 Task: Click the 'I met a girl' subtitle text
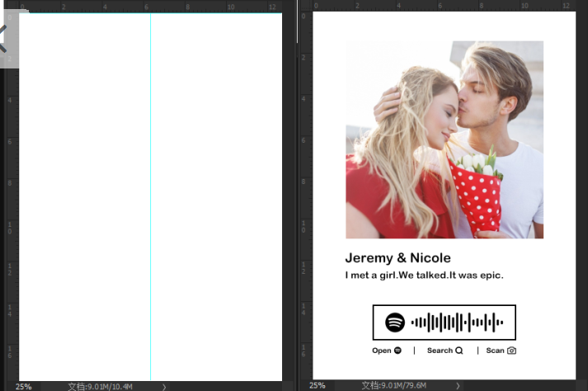pos(424,276)
